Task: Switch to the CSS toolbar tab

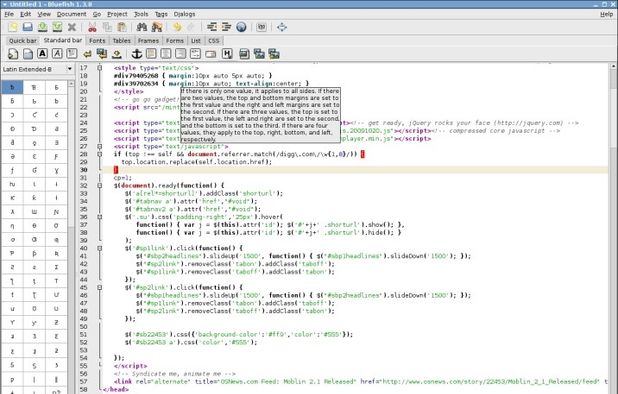Action: [x=214, y=41]
